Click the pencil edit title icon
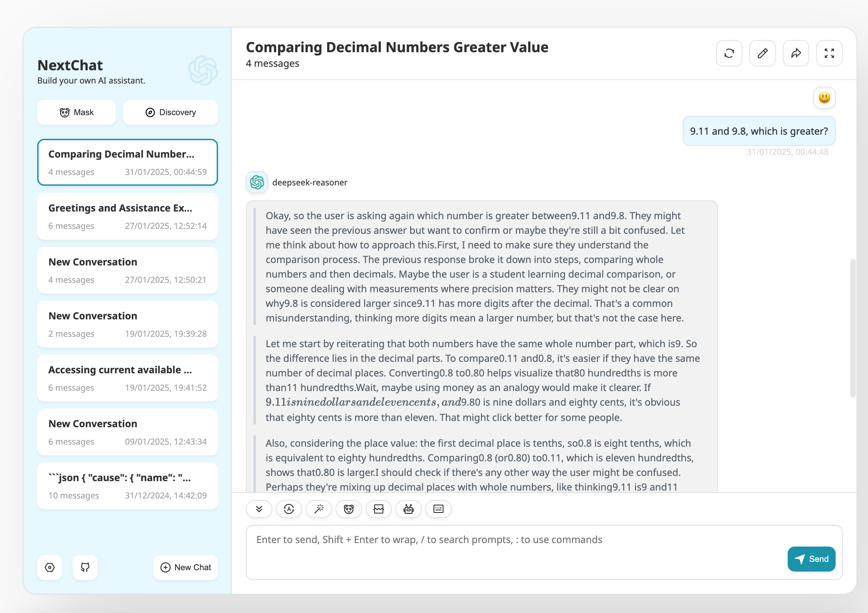 [x=762, y=53]
